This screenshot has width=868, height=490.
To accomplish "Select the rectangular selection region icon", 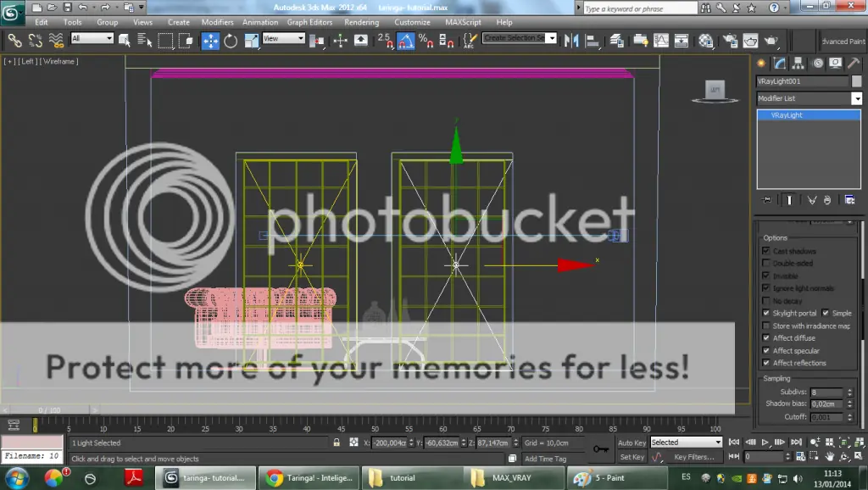I will pos(164,40).
